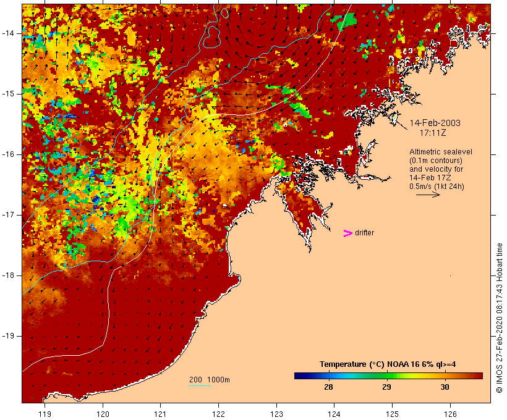507x420 pixels.
Task: Click the '123' longitude axis label
Action: coord(276,414)
